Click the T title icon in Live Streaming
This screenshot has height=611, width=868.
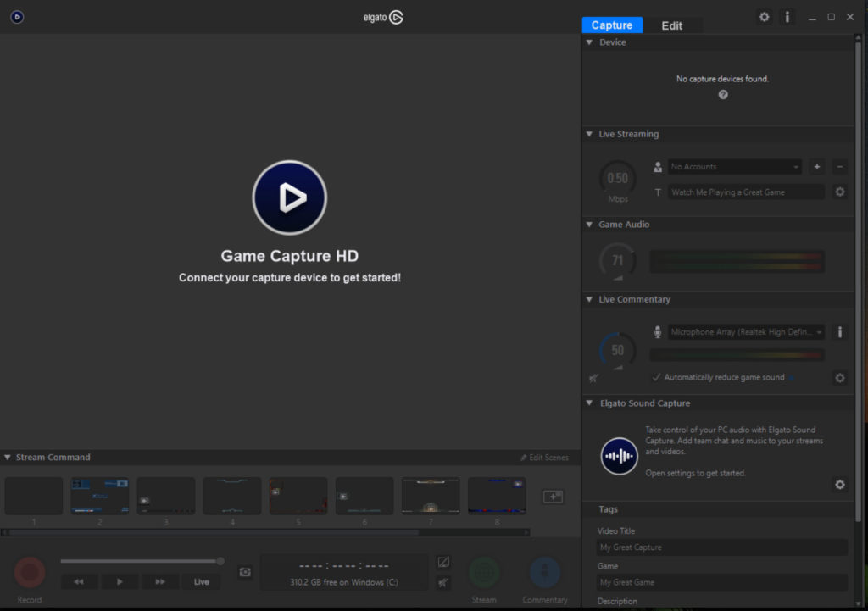658,192
